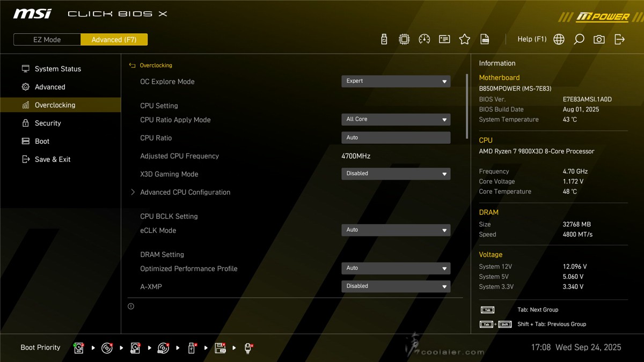644x362 pixels.
Task: Click the Adjusted CPU Frequency 4700MHz value
Action: click(x=356, y=156)
